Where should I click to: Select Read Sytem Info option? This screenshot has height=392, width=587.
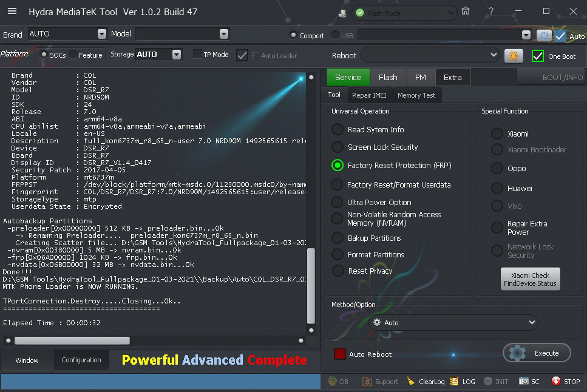pos(338,129)
